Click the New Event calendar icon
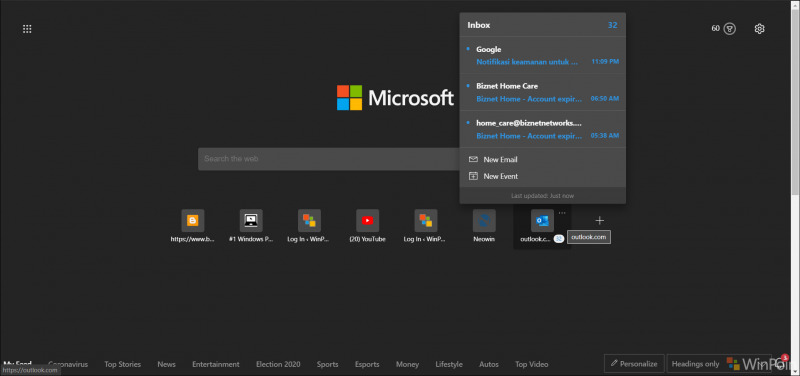This screenshot has height=376, width=800. (x=473, y=176)
